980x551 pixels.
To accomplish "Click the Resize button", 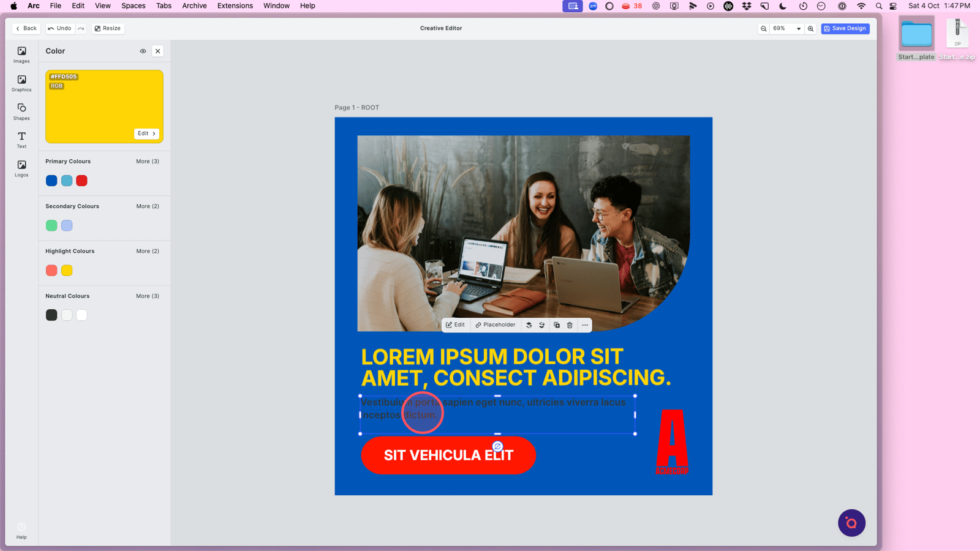I will (x=108, y=29).
